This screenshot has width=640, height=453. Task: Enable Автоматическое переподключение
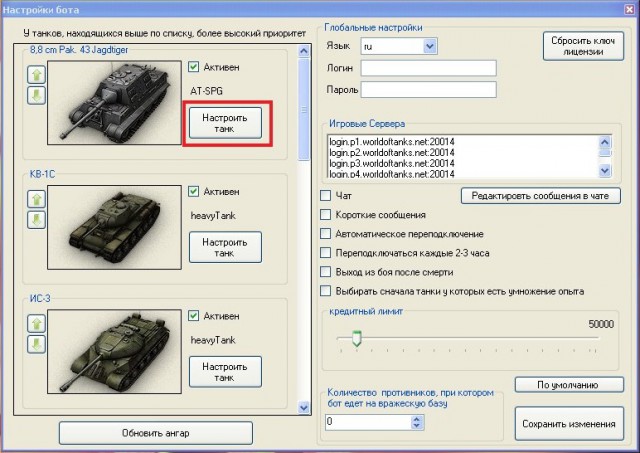[x=325, y=234]
